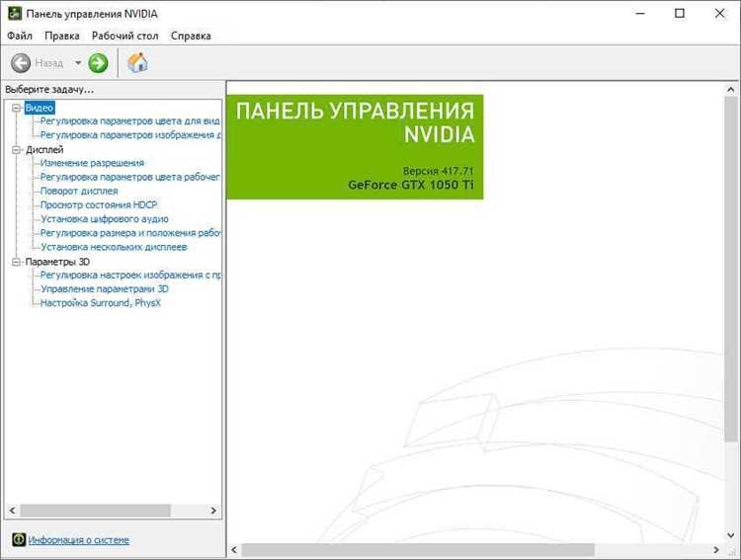Click the main pane vertical scrollbar thumb
The height and width of the screenshot is (560, 741).
point(730,270)
